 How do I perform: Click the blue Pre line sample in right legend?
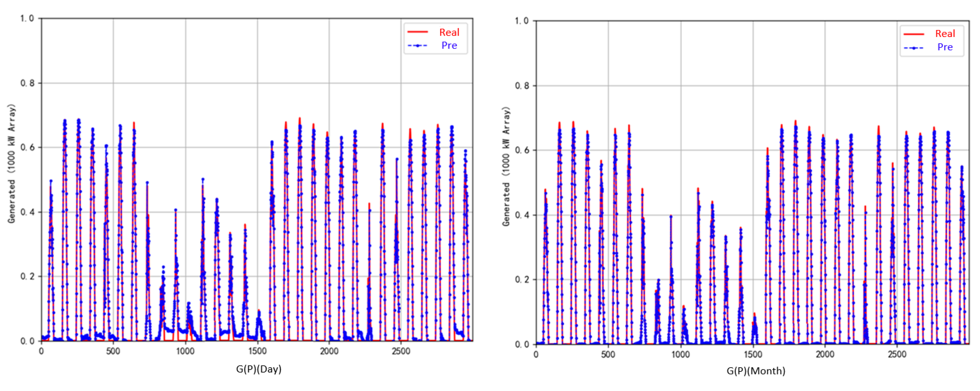913,48
